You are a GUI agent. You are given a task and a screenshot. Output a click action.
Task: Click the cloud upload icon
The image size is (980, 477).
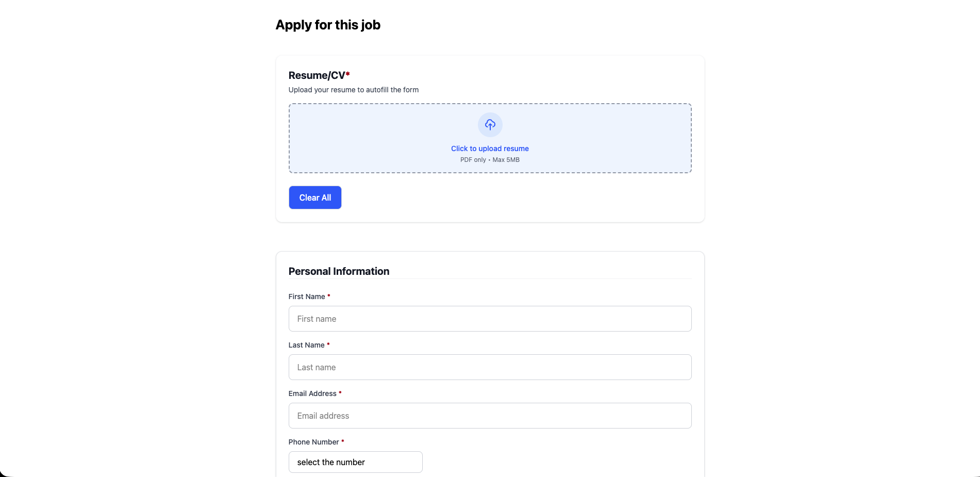pos(489,124)
